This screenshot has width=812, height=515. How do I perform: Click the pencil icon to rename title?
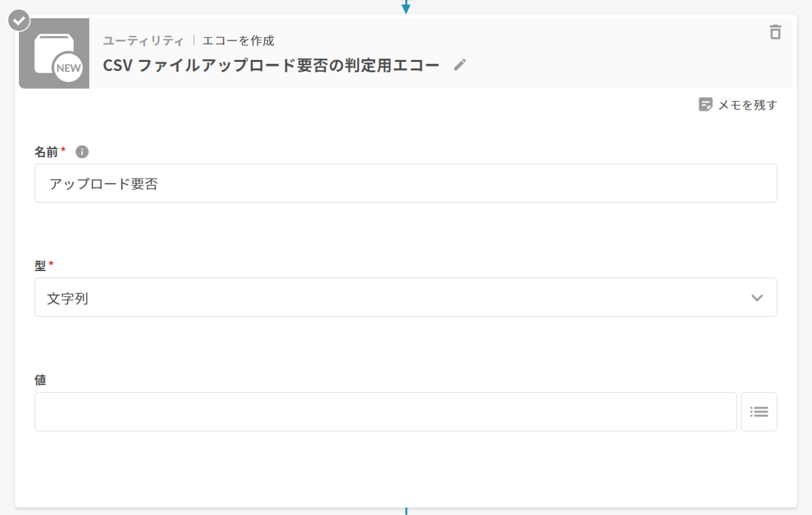[x=460, y=65]
